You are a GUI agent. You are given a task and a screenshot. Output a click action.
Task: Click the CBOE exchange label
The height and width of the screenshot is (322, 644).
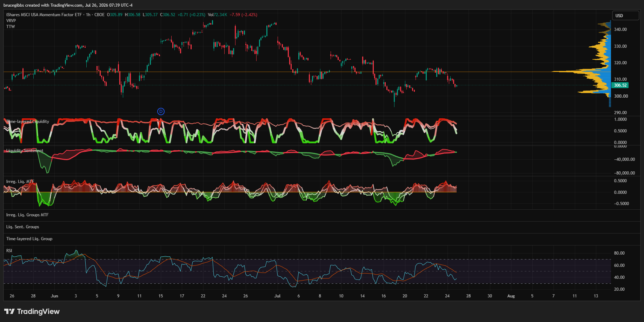click(x=99, y=15)
